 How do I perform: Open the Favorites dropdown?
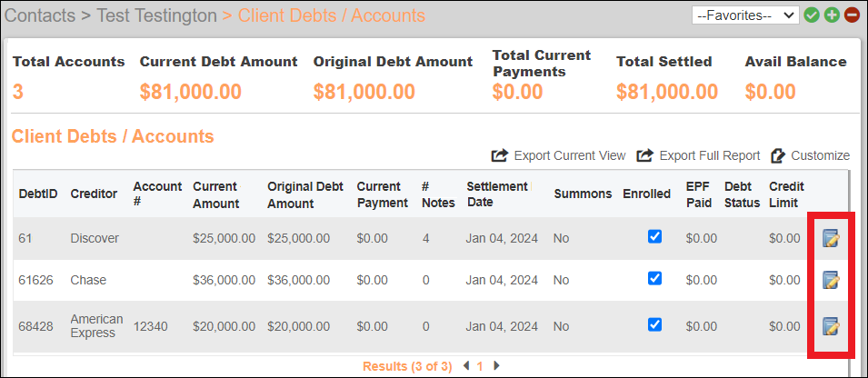pyautogui.click(x=745, y=15)
